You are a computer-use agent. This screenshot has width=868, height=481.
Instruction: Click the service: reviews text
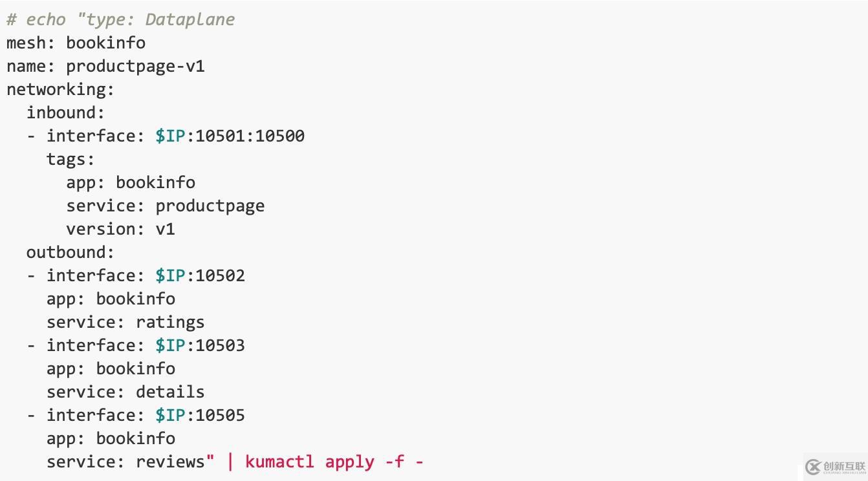click(x=125, y=462)
